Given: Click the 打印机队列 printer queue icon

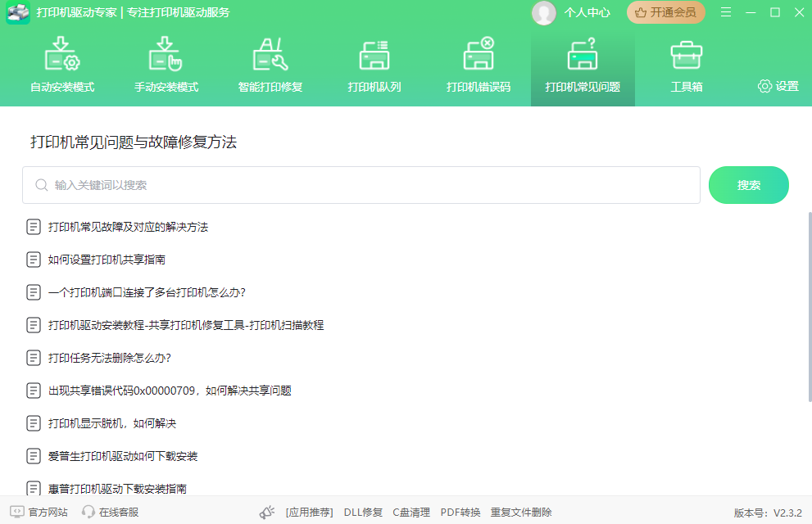Looking at the screenshot, I should coord(374,55).
